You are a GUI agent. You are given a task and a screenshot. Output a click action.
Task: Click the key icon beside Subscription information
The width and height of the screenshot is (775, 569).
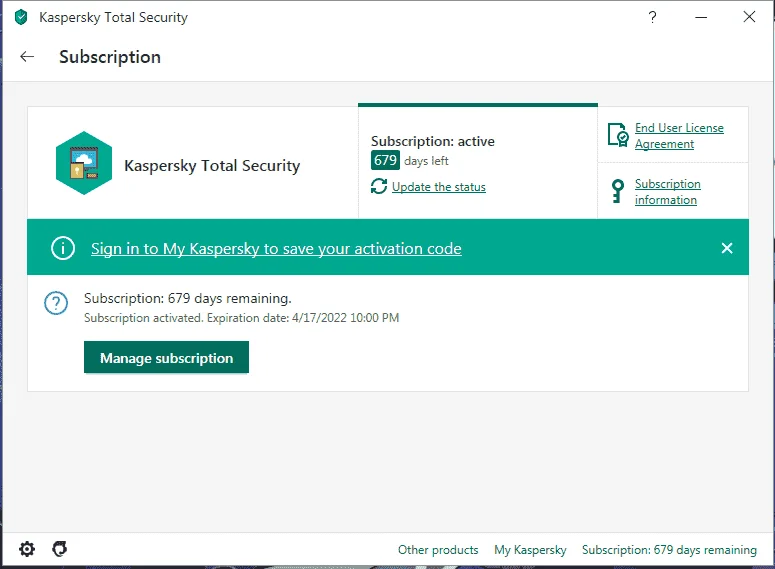pyautogui.click(x=617, y=191)
